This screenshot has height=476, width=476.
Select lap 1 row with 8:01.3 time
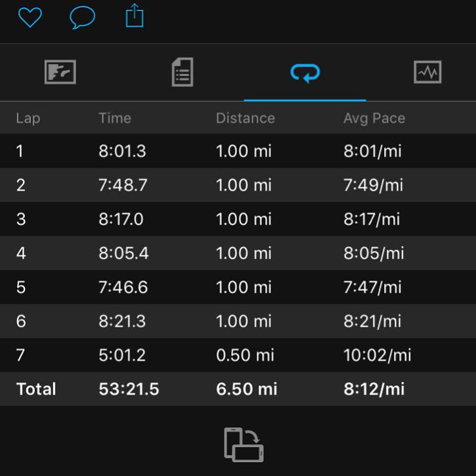click(238, 151)
